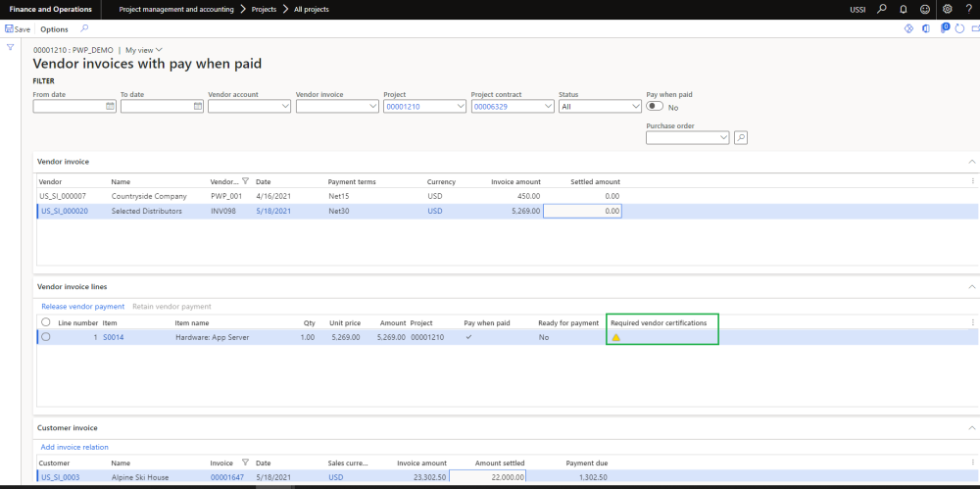Image resolution: width=980 pixels, height=489 pixels.
Task: Open the filter pane funnel icon
Action: (x=10, y=47)
